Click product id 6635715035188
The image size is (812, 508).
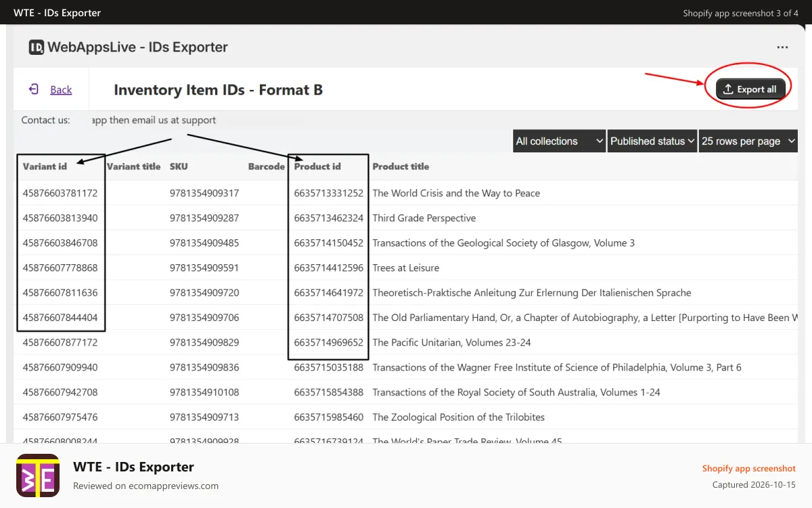329,367
